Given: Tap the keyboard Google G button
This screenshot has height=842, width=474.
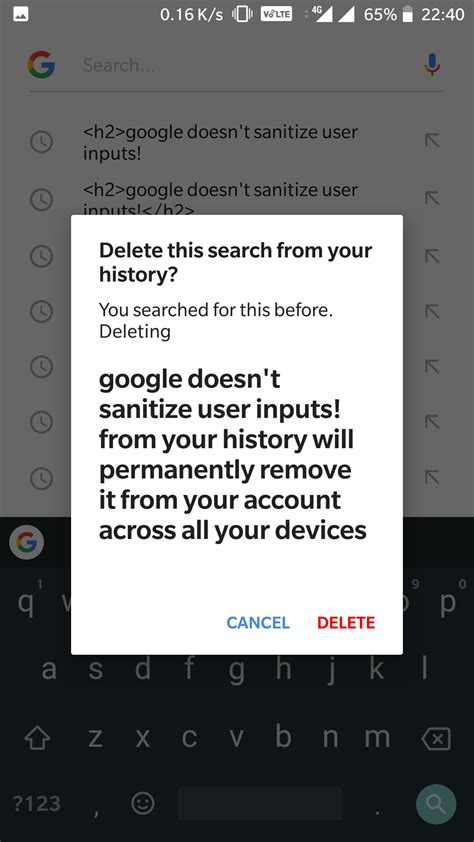Looking at the screenshot, I should tap(26, 543).
